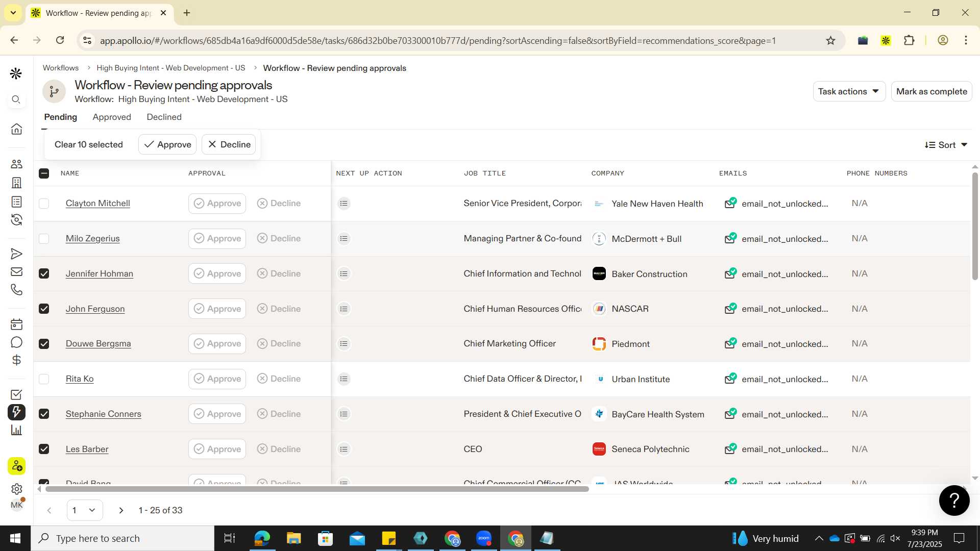Open the Workflows lightning bolt icon

[x=16, y=412]
